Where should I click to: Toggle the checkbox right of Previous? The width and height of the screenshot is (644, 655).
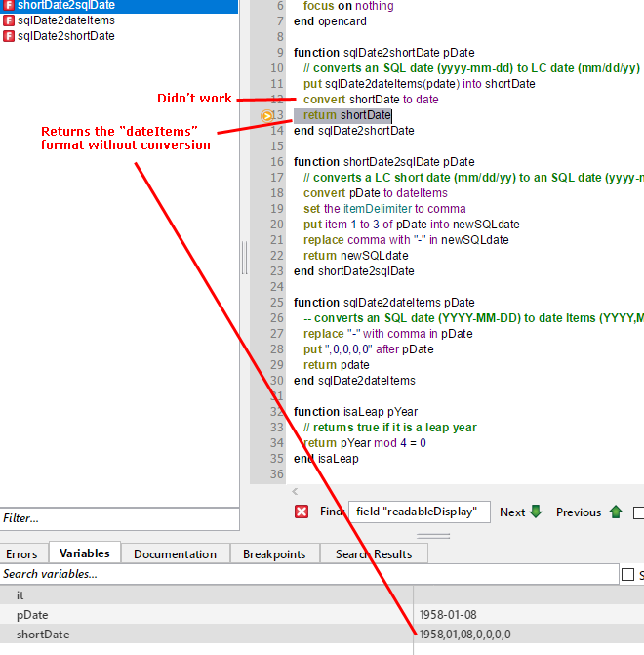(638, 512)
